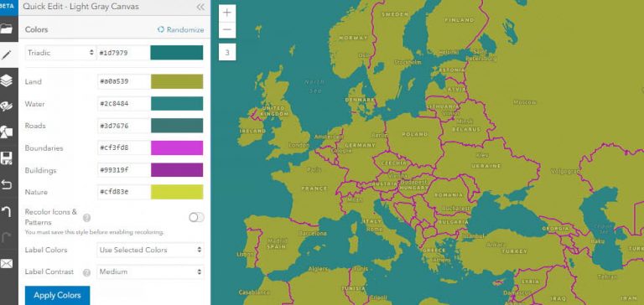Screen dimensions: 644x305
Task: Click the envelope feedback icon
Action: [x=7, y=264]
